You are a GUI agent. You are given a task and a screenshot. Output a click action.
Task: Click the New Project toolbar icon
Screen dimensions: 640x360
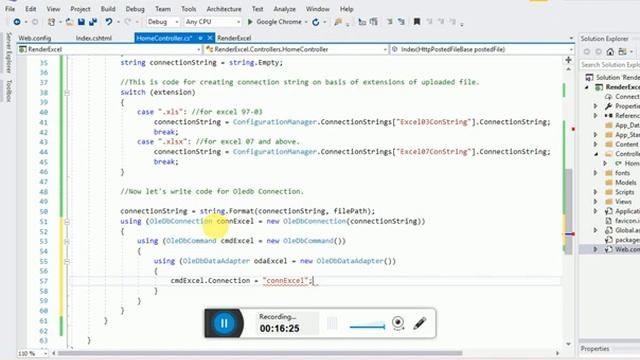pyautogui.click(x=51, y=22)
